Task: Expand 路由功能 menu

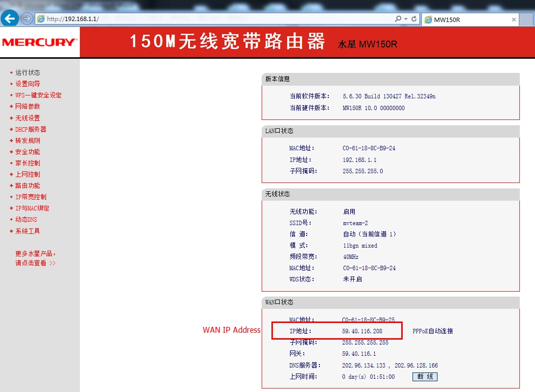Action: click(27, 185)
